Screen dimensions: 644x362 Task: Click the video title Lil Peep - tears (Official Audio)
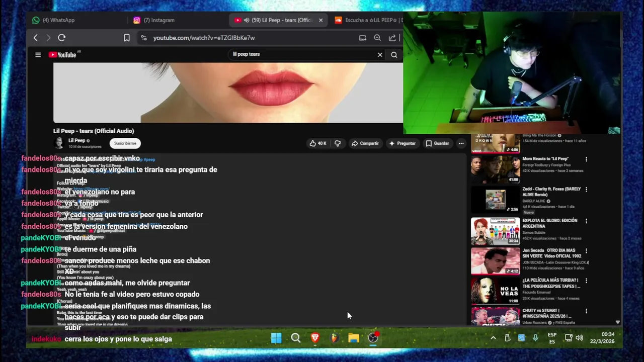point(94,131)
